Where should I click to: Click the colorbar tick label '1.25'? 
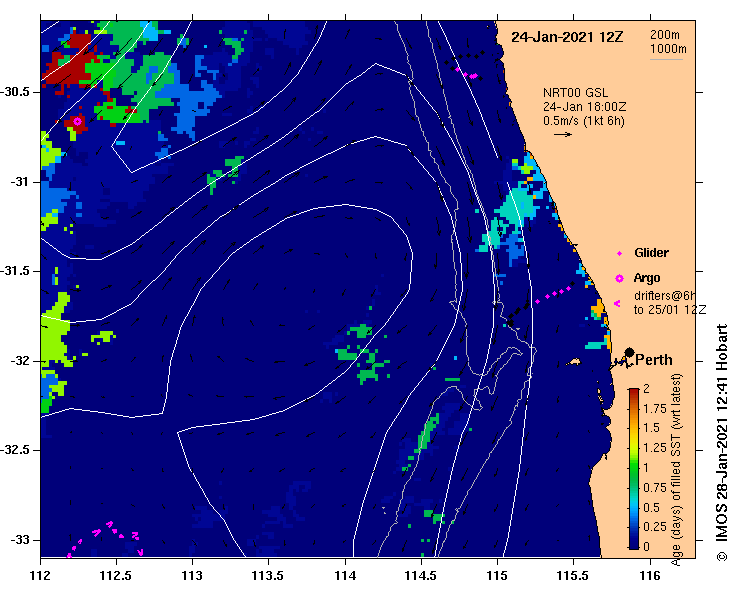click(655, 448)
